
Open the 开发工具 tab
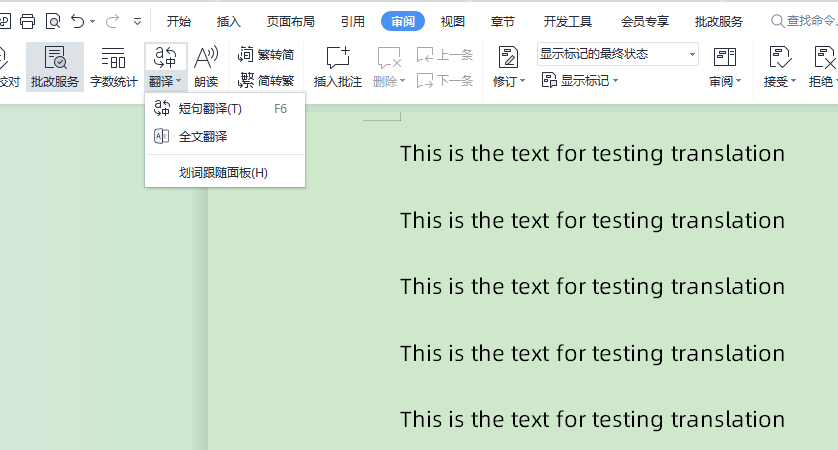[568, 21]
